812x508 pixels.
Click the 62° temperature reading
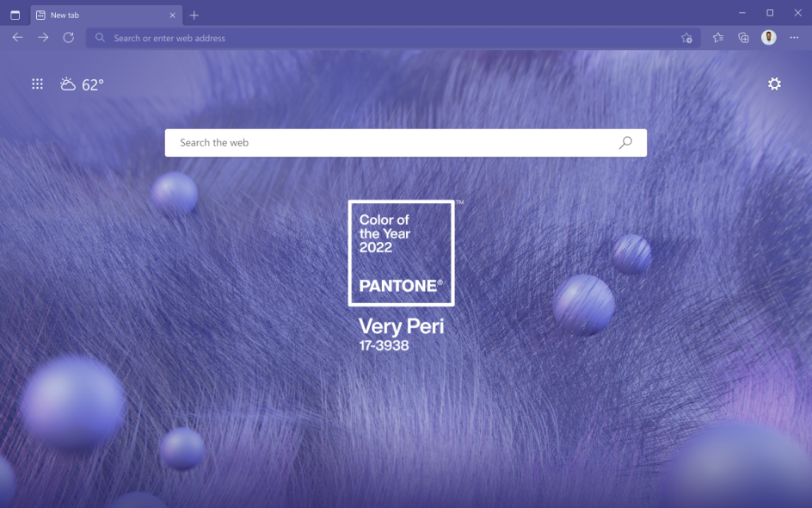[93, 84]
